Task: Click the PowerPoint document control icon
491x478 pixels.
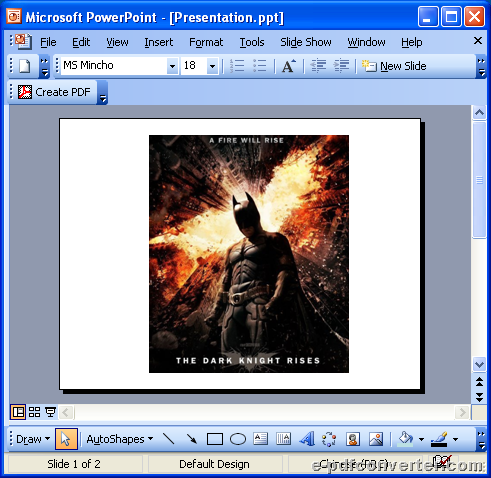Action: (x=23, y=41)
